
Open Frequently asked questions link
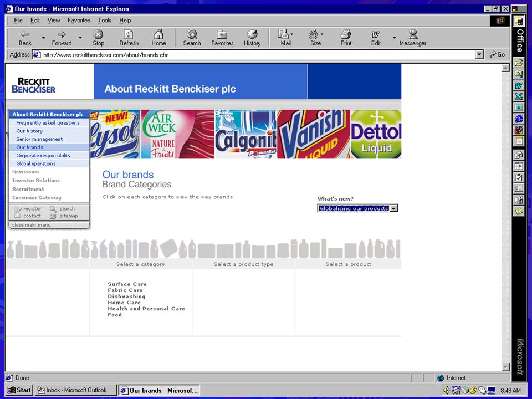pos(48,123)
